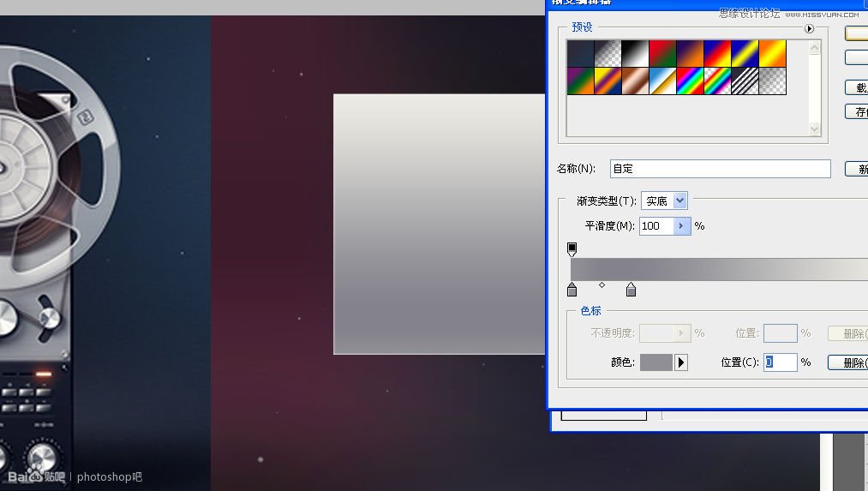The height and width of the screenshot is (491, 868).
Task: Apply the Copper gradient preset
Action: point(635,81)
